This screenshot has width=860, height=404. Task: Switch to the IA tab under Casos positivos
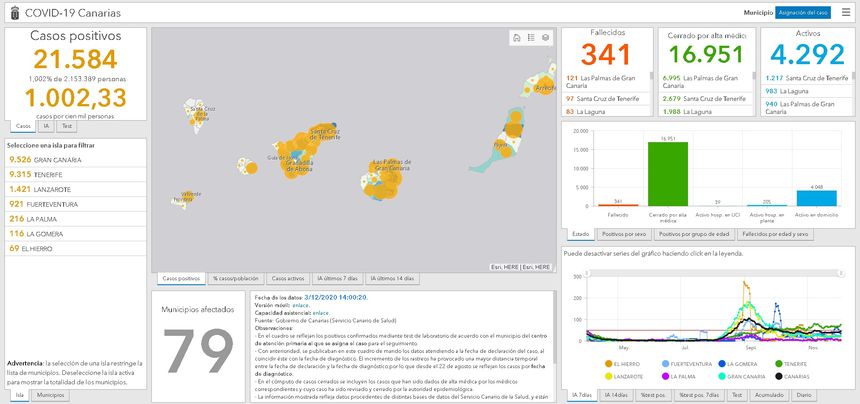pyautogui.click(x=47, y=127)
